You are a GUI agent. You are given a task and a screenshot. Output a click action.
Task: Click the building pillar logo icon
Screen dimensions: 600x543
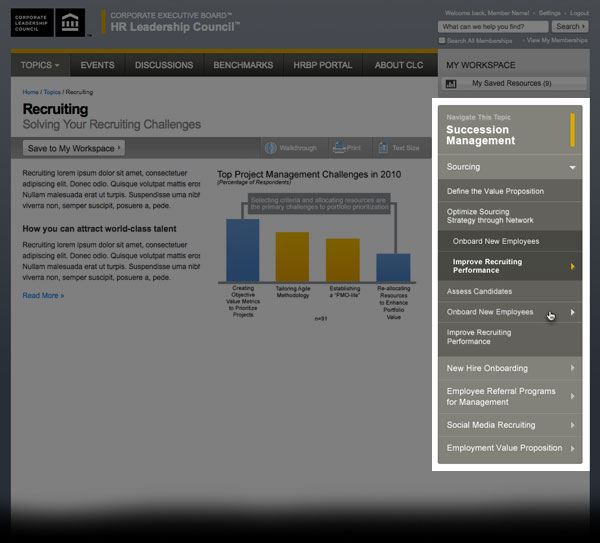point(70,23)
